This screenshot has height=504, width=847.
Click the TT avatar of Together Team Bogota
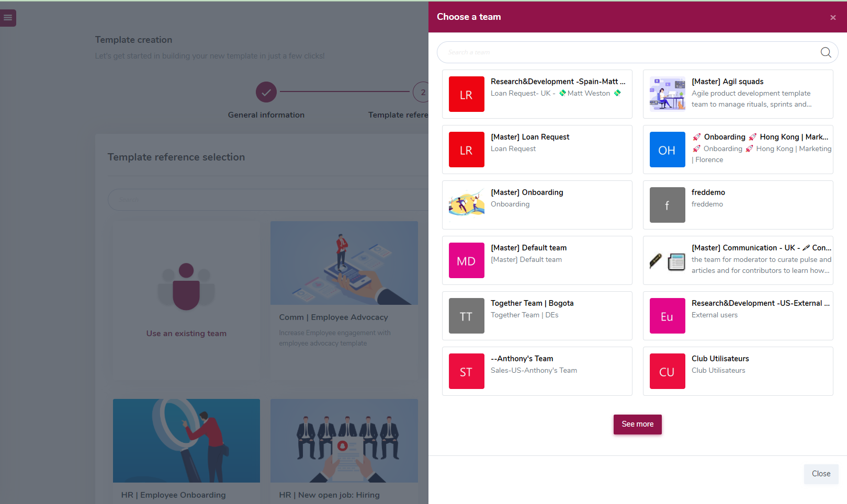pos(466,316)
